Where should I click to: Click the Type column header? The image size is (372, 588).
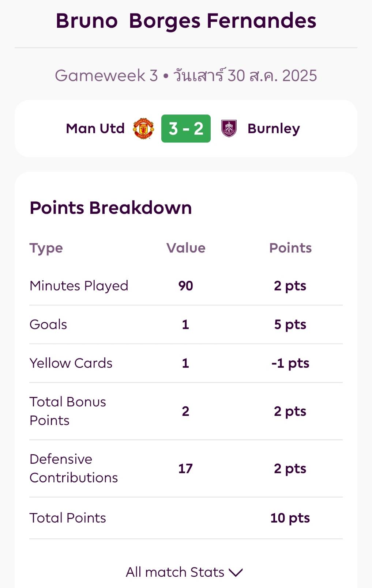(46, 249)
